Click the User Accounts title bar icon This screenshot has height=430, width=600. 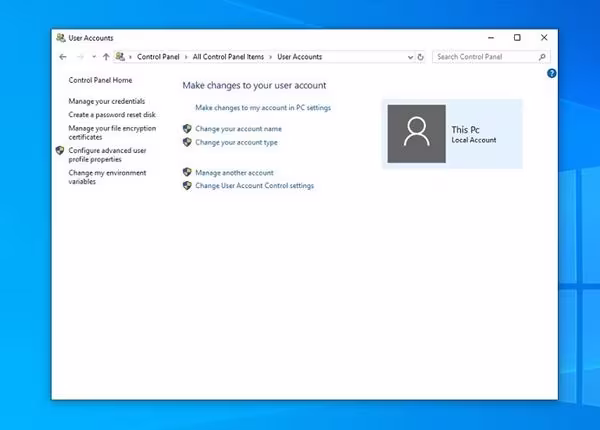[60, 37]
